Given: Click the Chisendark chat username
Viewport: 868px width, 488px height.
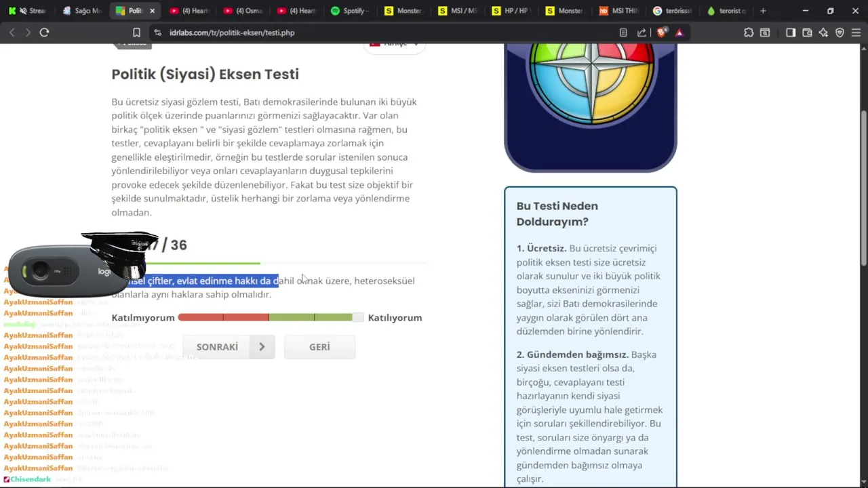Looking at the screenshot, I should 31,479.
